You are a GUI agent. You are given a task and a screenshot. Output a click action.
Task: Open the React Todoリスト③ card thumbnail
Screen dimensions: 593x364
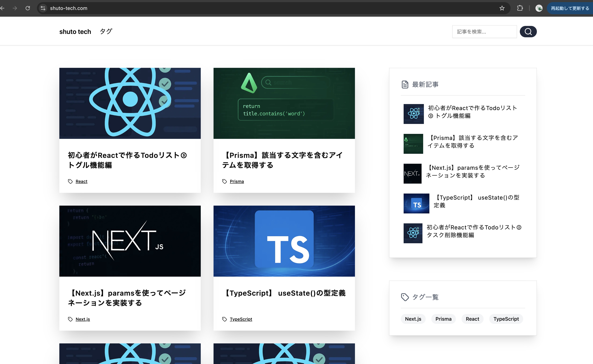pyautogui.click(x=130, y=103)
